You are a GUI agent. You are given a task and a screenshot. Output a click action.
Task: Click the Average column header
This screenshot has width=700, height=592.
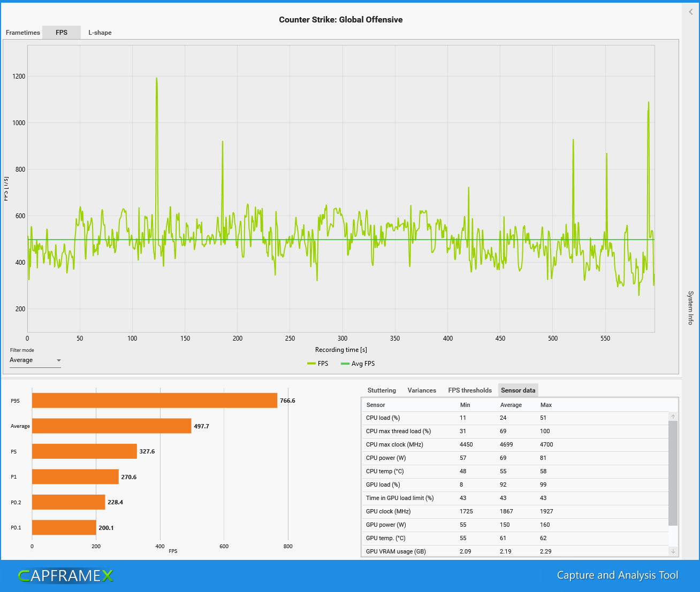click(511, 405)
